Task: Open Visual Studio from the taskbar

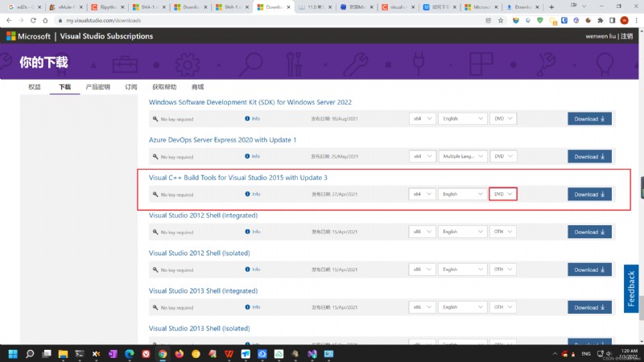Action: click(312, 354)
